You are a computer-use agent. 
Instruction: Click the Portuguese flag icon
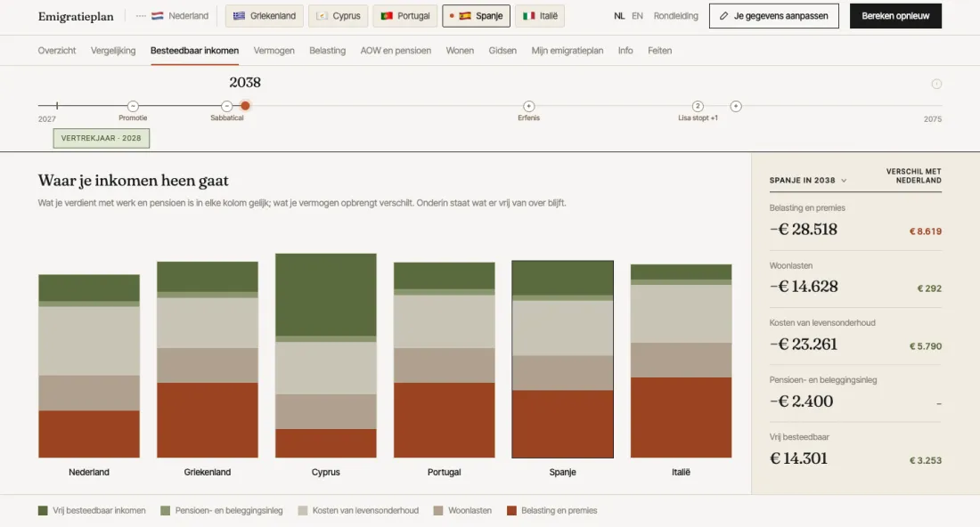click(x=387, y=16)
